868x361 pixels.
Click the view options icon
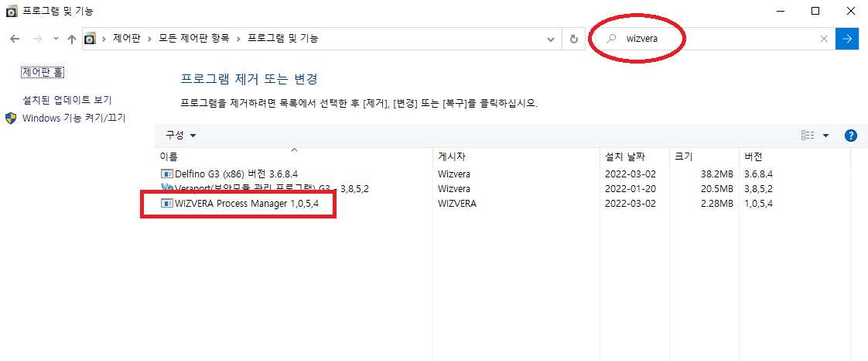(x=808, y=136)
